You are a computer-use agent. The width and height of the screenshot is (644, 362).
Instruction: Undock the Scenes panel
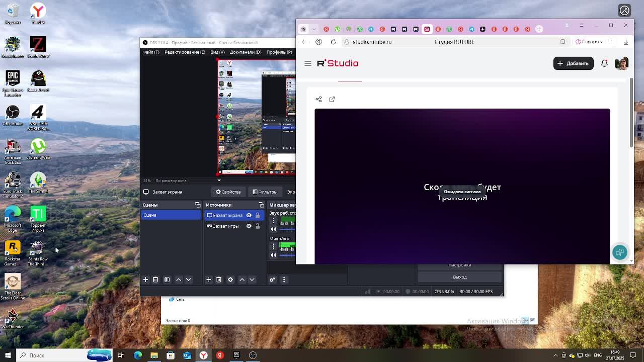[x=198, y=205]
